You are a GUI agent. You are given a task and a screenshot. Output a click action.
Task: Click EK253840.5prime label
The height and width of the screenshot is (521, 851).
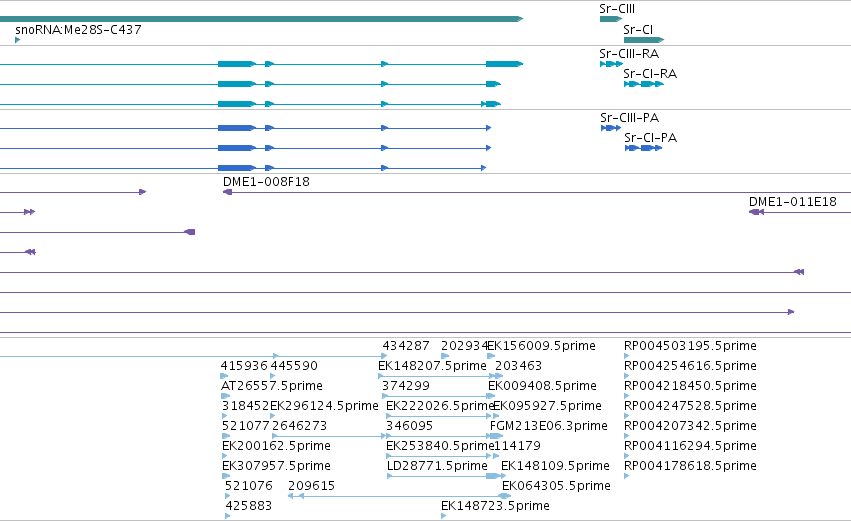click(x=440, y=446)
